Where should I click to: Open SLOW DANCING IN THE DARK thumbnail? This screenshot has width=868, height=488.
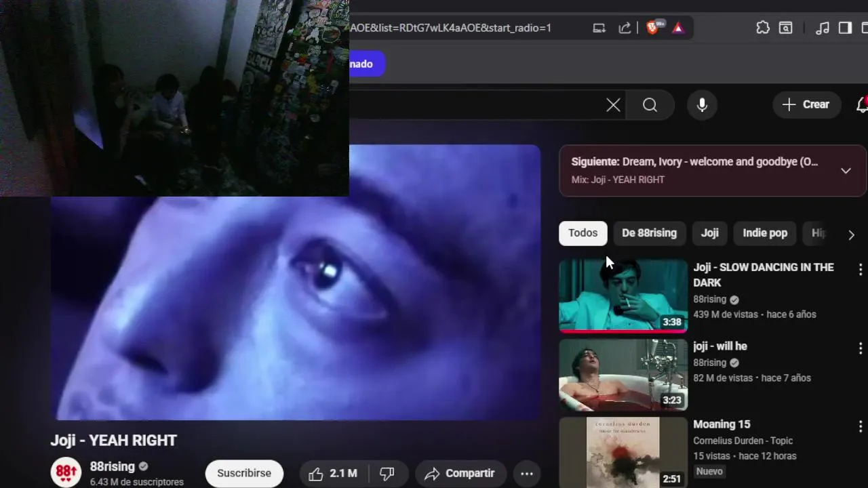pos(623,296)
